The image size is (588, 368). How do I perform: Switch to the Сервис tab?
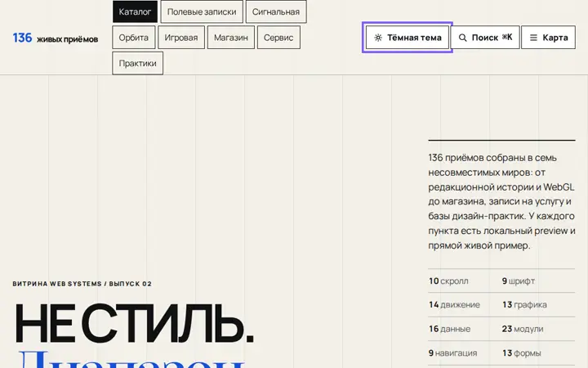coord(278,37)
